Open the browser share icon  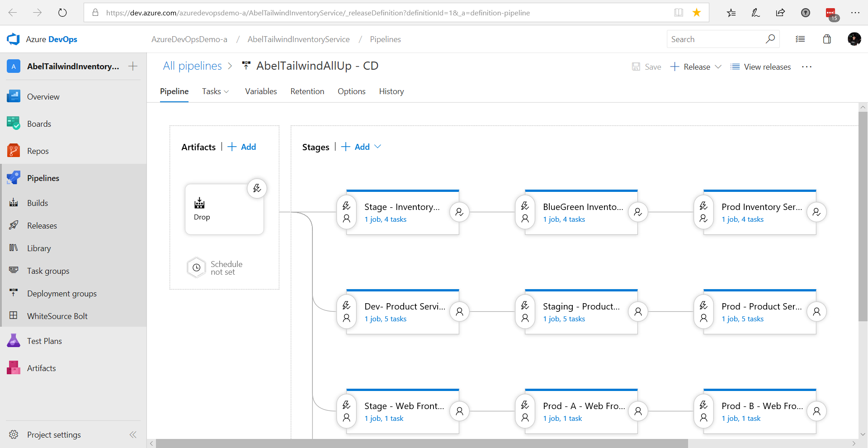click(x=780, y=13)
